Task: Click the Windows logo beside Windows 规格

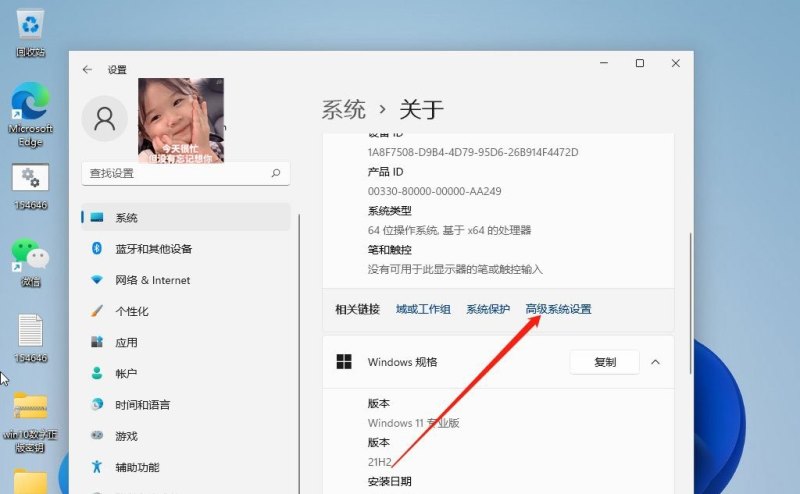Action: pyautogui.click(x=344, y=362)
